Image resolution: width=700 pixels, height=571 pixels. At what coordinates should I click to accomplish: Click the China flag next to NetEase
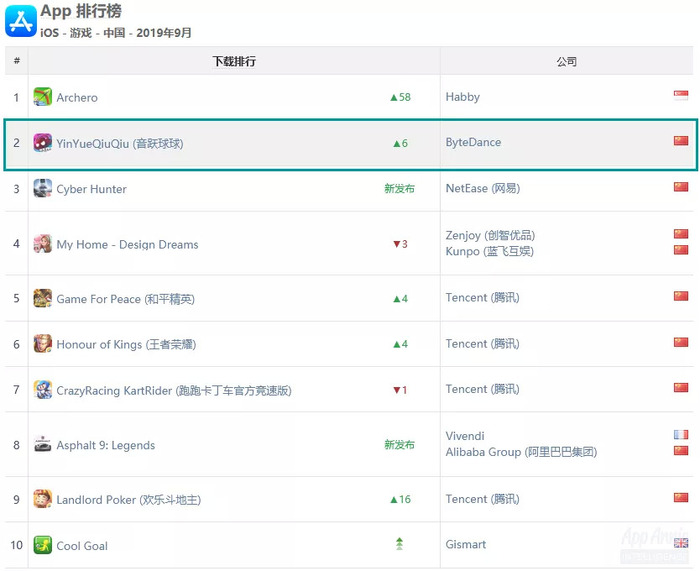[681, 187]
